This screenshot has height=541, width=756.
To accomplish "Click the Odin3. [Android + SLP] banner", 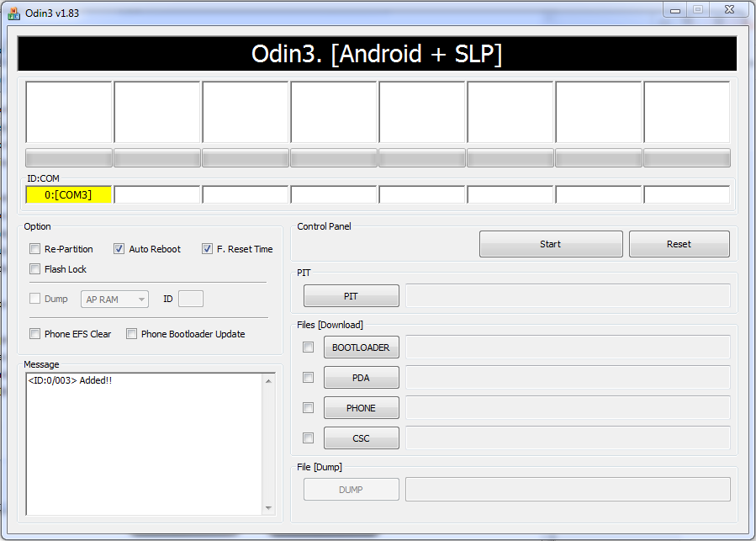I will pos(377,54).
